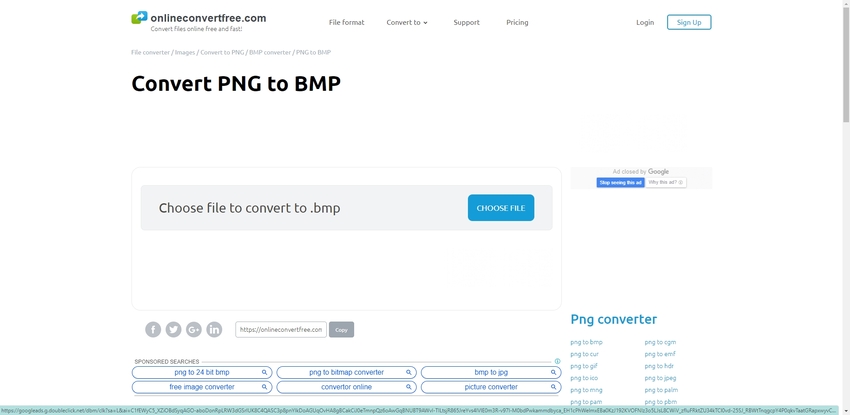This screenshot has height=415, width=850.
Task: Share the page on Twitter
Action: tap(173, 329)
